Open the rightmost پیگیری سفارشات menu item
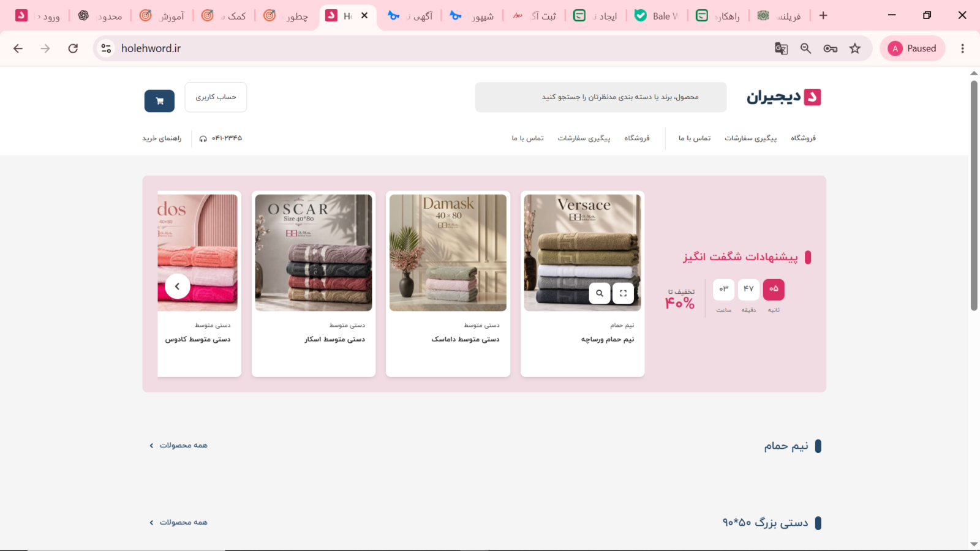This screenshot has height=551, width=980. tap(750, 138)
